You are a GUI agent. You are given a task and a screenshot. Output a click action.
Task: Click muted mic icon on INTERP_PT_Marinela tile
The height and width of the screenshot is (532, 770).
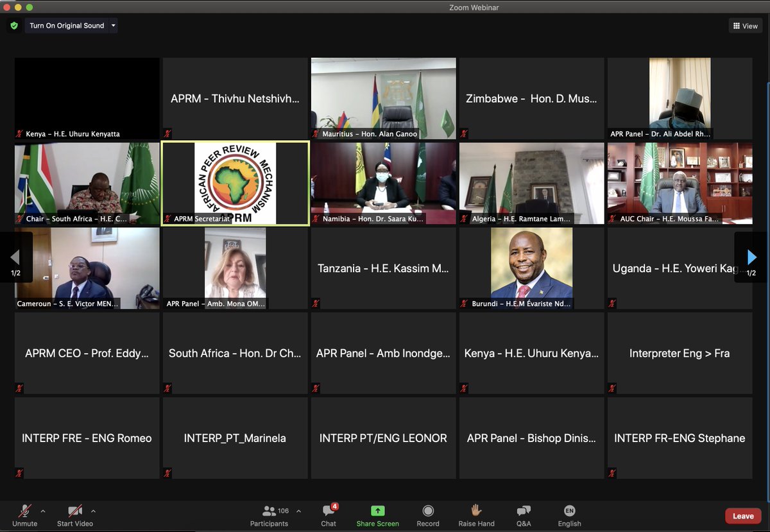pos(168,473)
